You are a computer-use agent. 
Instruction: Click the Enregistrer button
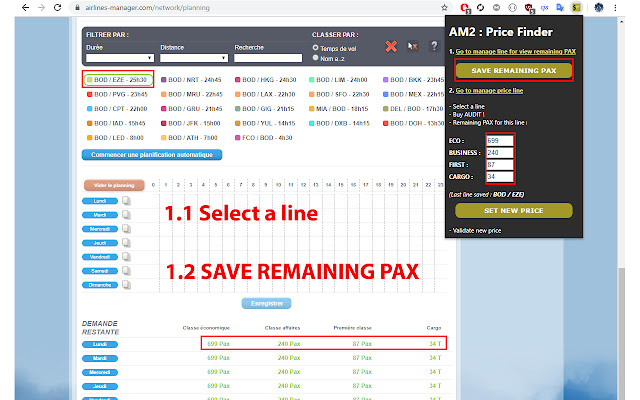[x=267, y=303]
